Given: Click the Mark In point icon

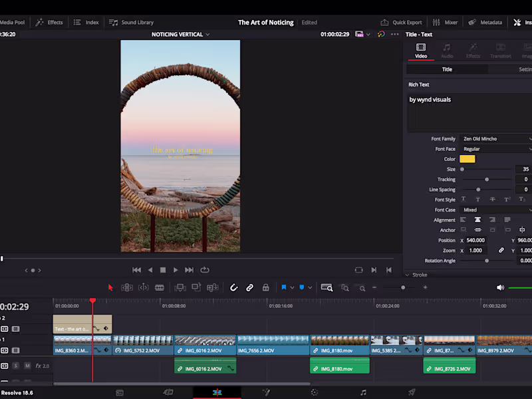Looking at the screenshot, I should [x=374, y=270].
